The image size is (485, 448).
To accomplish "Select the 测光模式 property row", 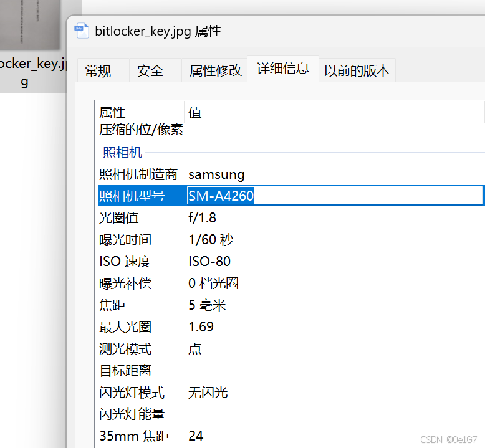I will [291, 349].
